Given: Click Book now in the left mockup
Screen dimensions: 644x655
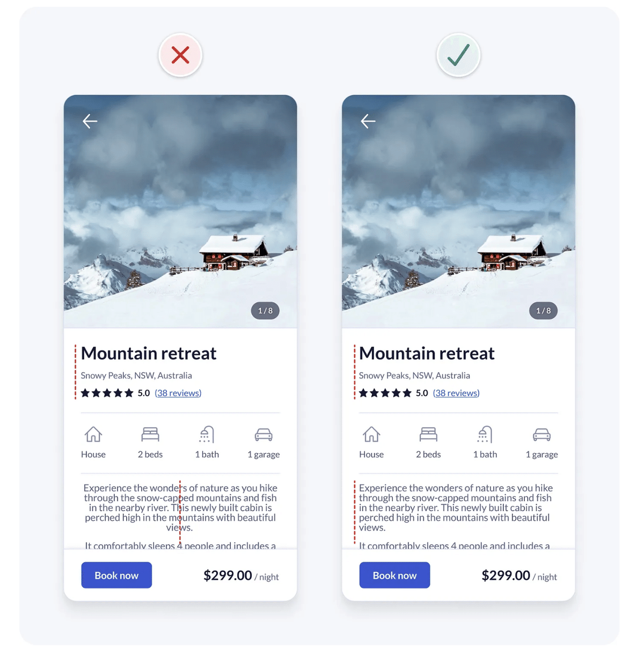Looking at the screenshot, I should [116, 575].
